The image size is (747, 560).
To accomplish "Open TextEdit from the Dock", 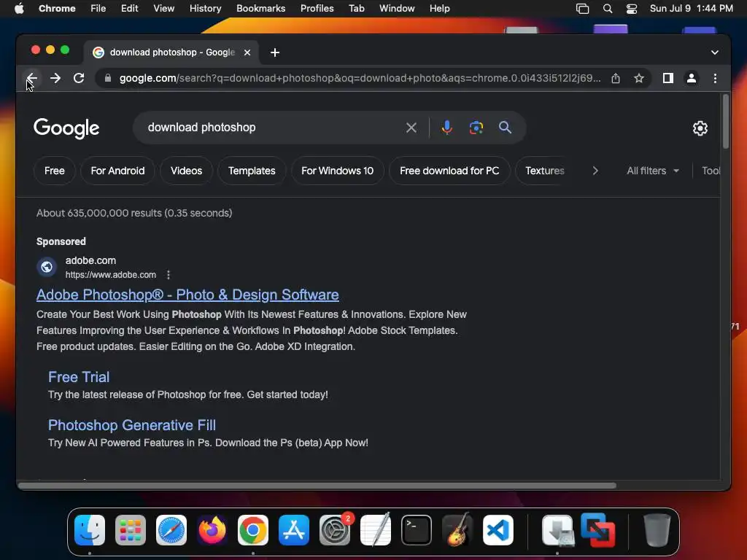I will click(376, 530).
